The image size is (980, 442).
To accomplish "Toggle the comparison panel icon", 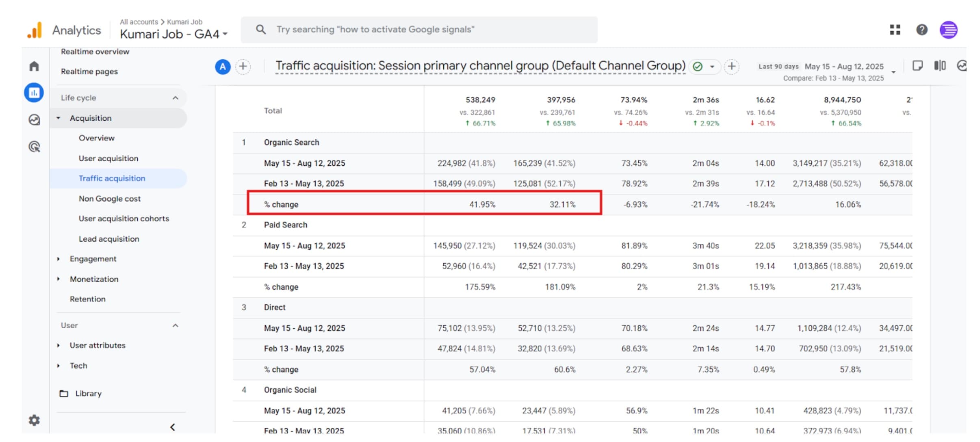I will pos(939,65).
